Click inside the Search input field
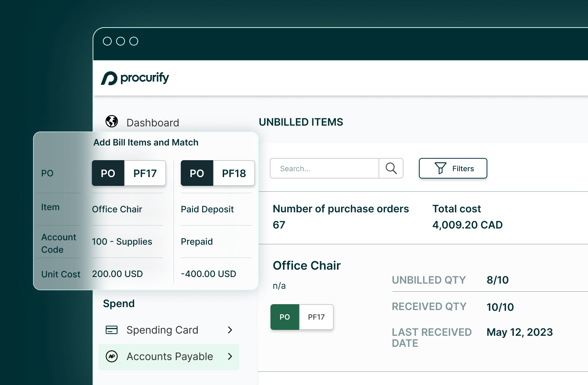 (x=323, y=168)
